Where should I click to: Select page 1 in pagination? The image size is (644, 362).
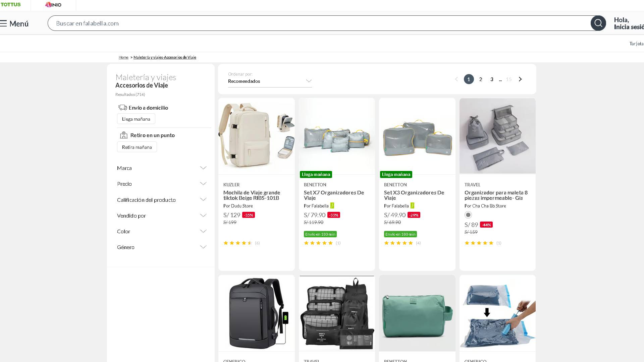tap(469, 79)
